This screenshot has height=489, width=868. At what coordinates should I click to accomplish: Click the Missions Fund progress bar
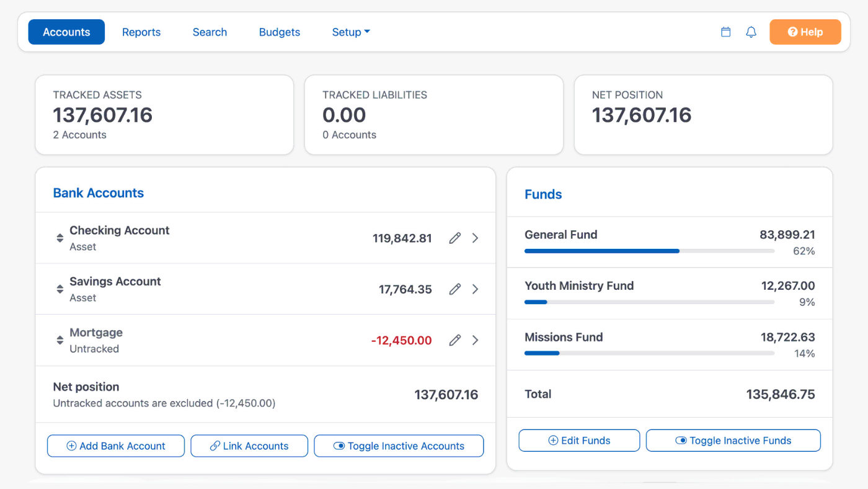coord(649,354)
